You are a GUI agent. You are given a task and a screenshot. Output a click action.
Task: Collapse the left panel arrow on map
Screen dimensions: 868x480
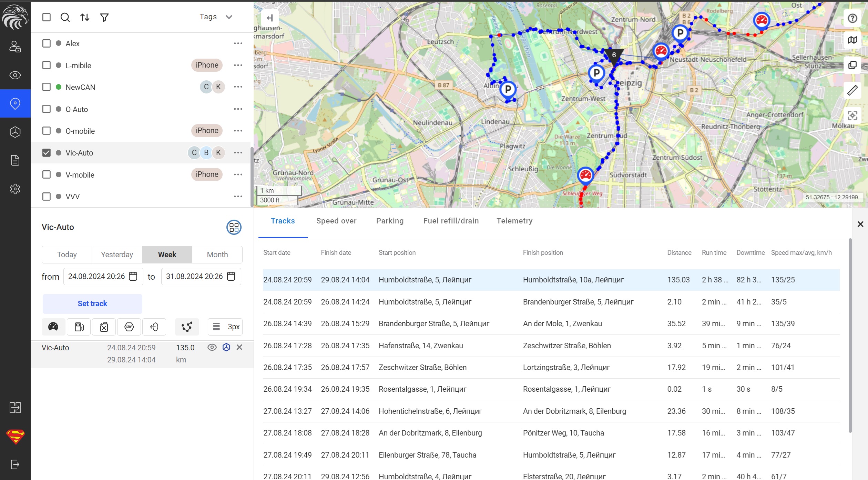270,18
